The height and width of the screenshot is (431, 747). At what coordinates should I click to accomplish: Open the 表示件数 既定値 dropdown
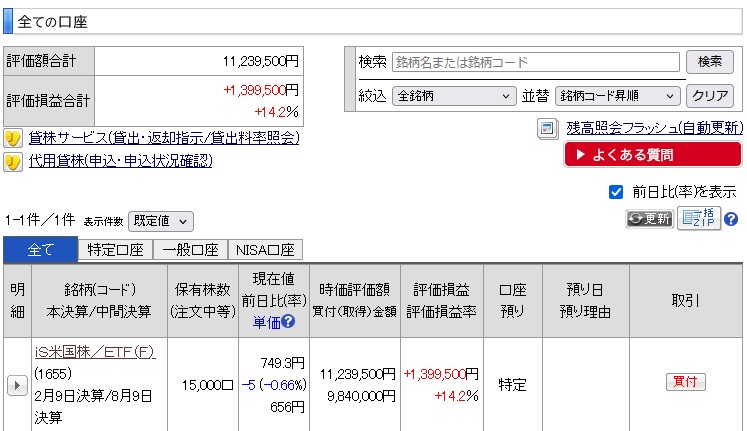(161, 221)
